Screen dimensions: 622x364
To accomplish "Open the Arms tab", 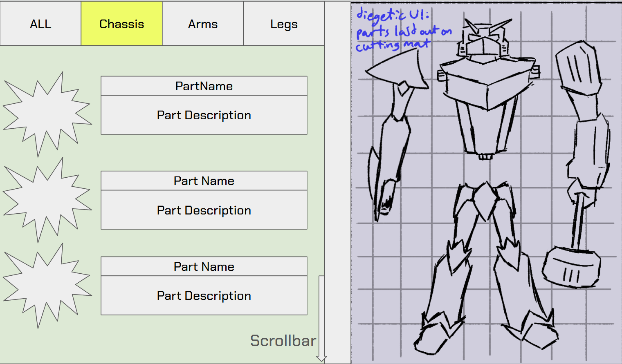I will (202, 24).
